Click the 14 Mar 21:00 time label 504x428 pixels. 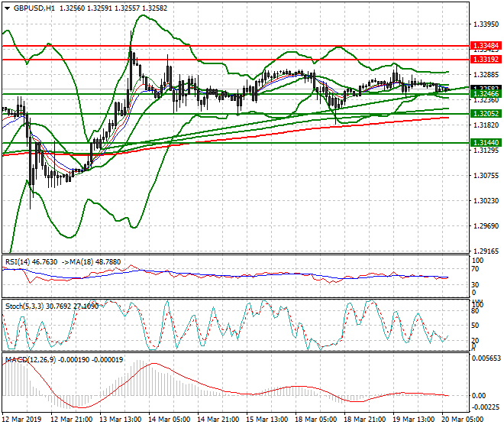click(x=218, y=420)
